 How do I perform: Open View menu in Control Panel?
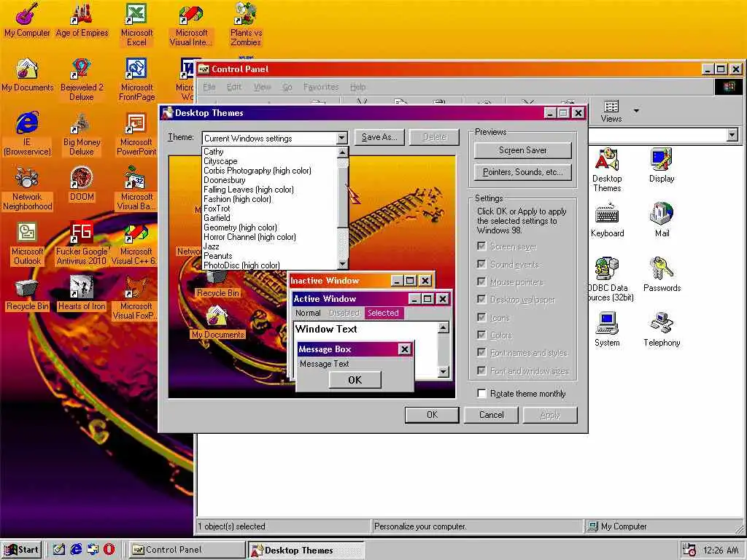coord(262,87)
